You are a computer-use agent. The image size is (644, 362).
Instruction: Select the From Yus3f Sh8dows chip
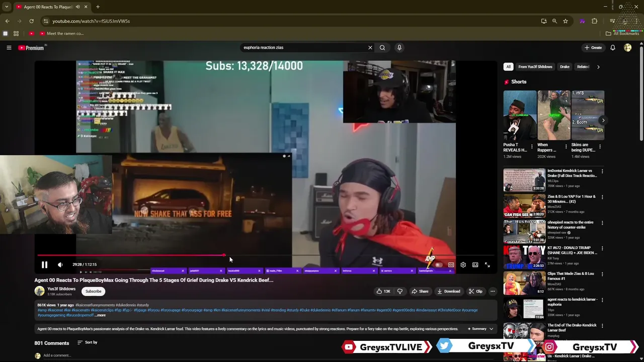click(535, 67)
